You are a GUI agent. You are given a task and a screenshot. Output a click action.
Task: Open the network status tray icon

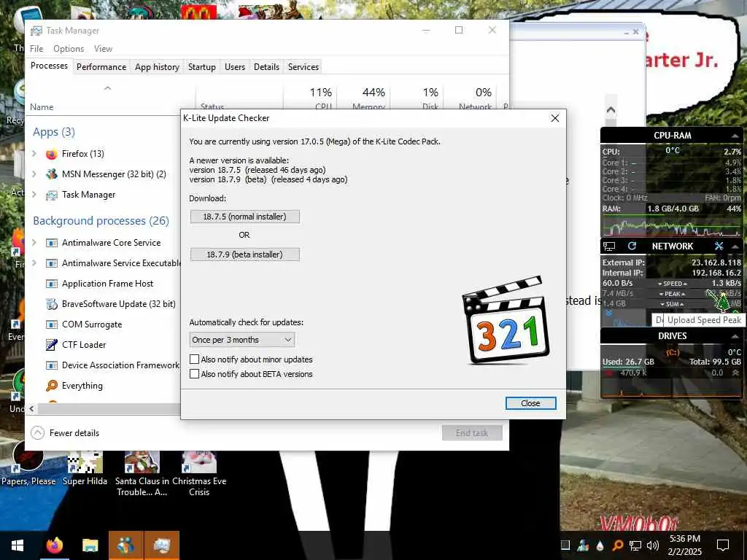coord(635,545)
